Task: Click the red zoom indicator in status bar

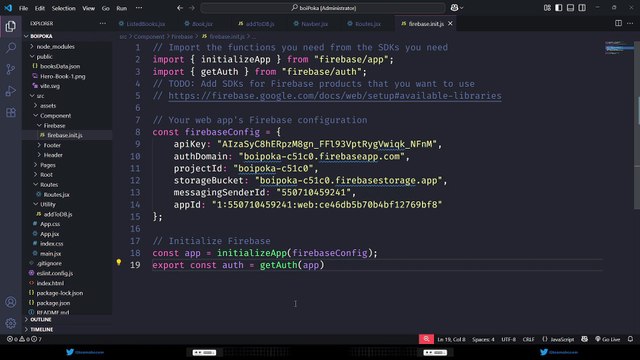Action: click(x=426, y=339)
